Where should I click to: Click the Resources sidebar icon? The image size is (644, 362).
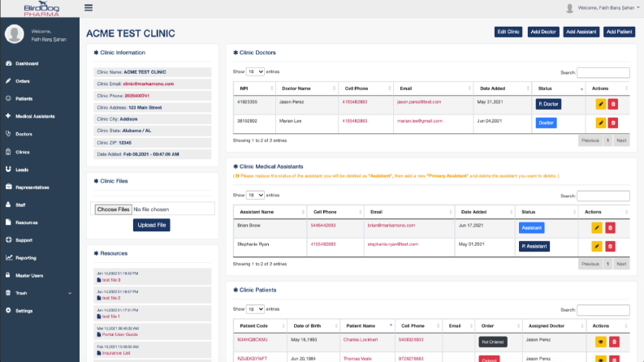[8, 222]
